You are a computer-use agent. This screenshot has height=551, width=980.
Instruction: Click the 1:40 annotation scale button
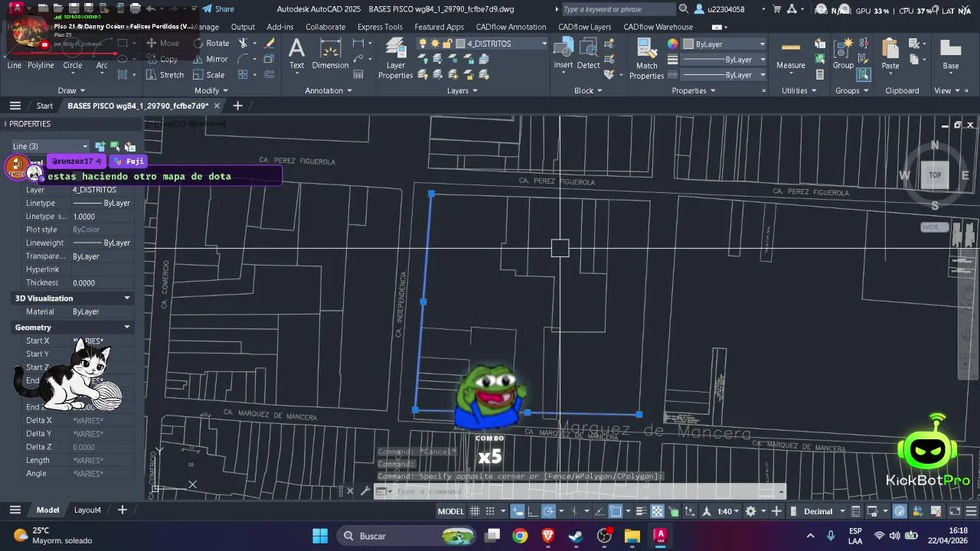[x=724, y=511]
